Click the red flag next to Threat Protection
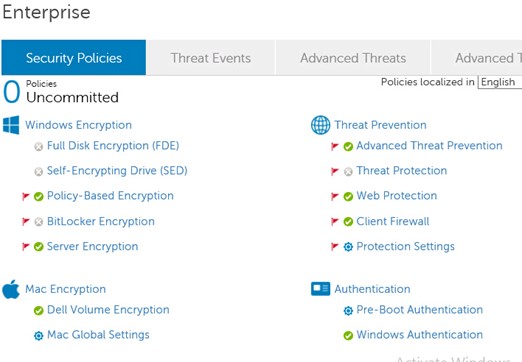 [x=335, y=171]
